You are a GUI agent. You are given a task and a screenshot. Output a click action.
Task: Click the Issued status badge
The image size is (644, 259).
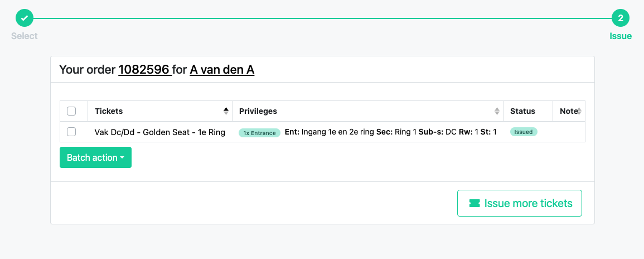[x=524, y=132]
